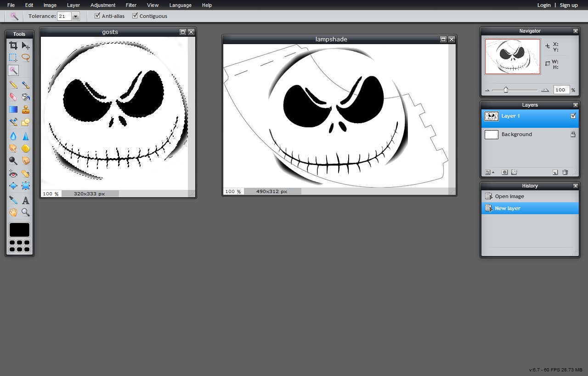Select the Move tool
Screen dimensions: 588x376
(x=26, y=46)
